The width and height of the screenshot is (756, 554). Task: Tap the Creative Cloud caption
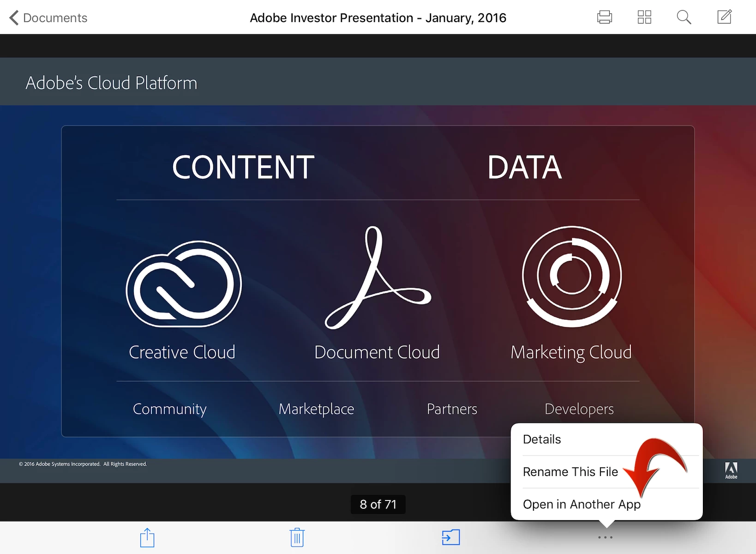point(182,352)
